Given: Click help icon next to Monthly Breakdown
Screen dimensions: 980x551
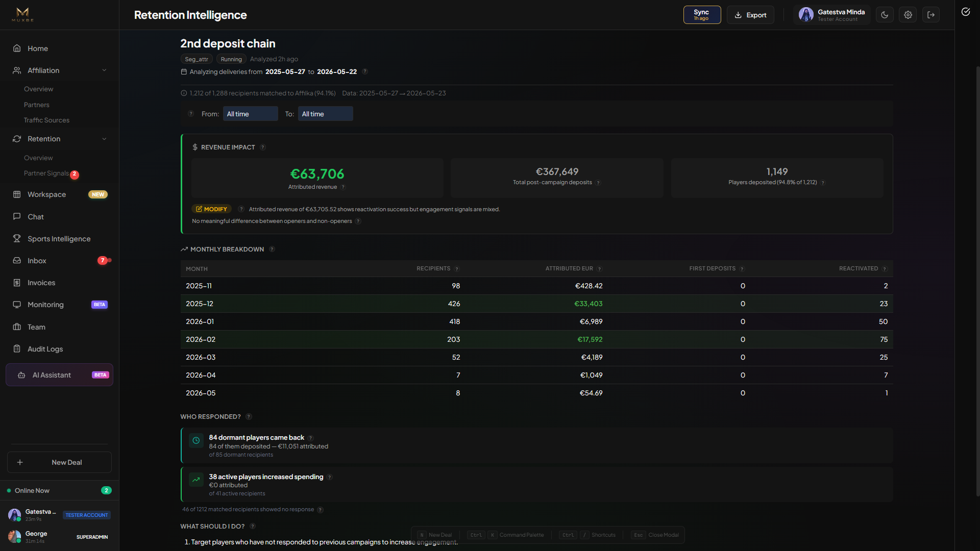Looking at the screenshot, I should pyautogui.click(x=272, y=249).
